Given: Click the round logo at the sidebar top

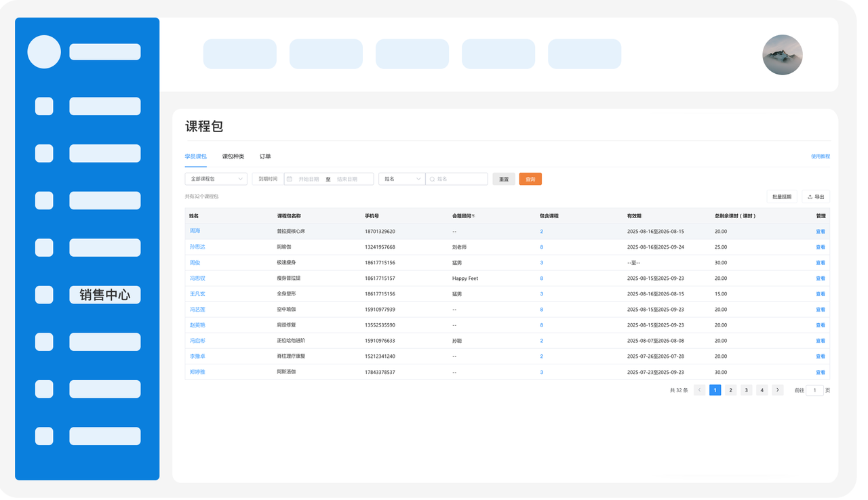Looking at the screenshot, I should coord(44,52).
